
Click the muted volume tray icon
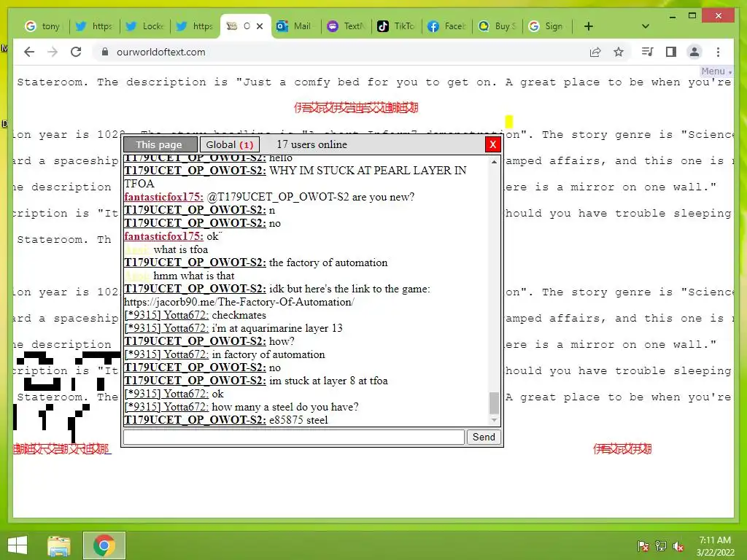coord(678,546)
